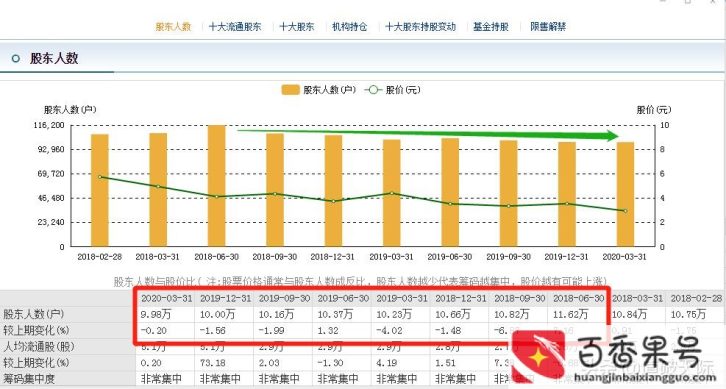The image size is (726, 389).
Task: Click the 股东人数 section heading
Action: point(54,58)
